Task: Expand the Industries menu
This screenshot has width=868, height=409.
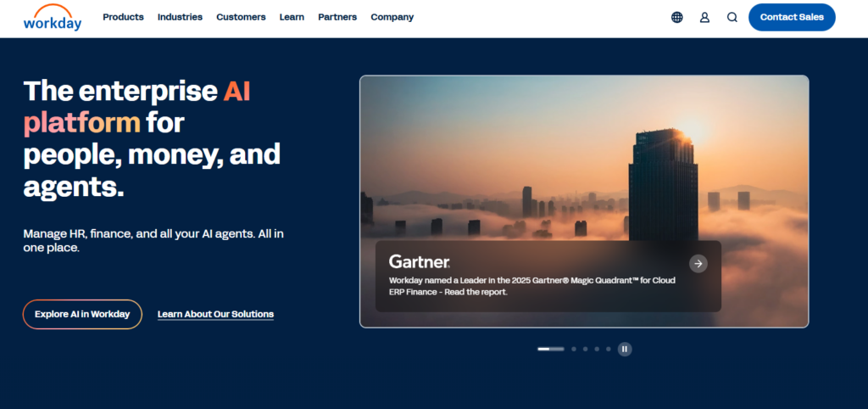Action: coord(180,17)
